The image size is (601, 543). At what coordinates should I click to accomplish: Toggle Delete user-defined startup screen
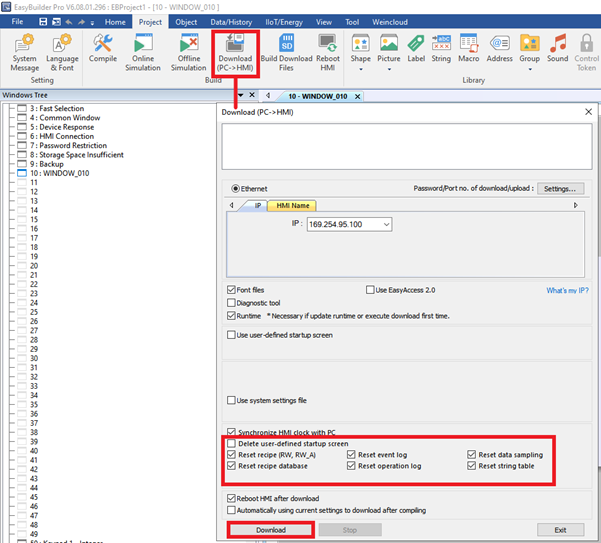(x=231, y=443)
